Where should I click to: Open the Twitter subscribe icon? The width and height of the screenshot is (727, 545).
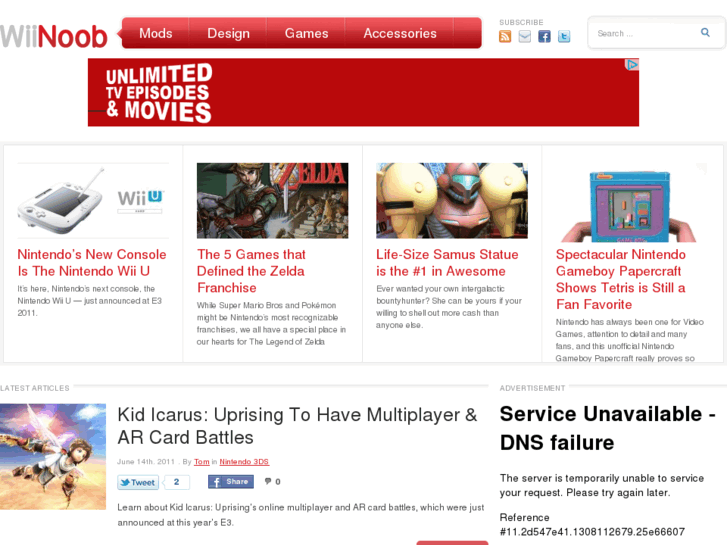click(x=564, y=36)
